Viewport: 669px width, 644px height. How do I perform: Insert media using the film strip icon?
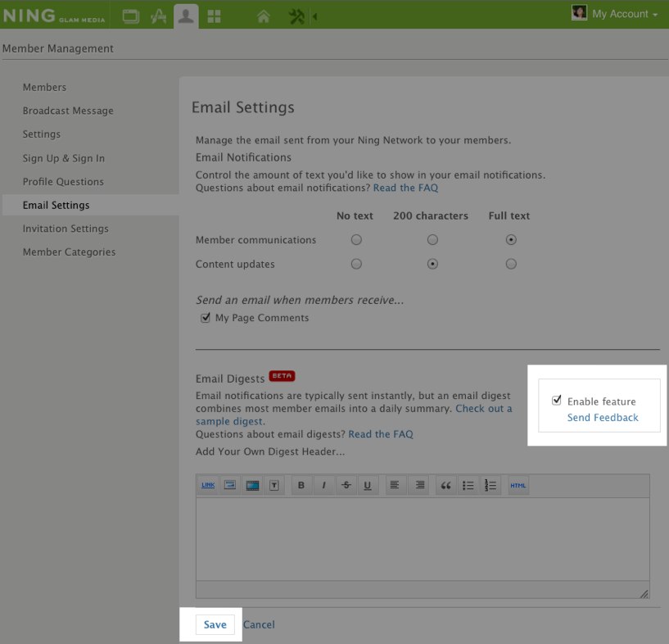coord(252,485)
